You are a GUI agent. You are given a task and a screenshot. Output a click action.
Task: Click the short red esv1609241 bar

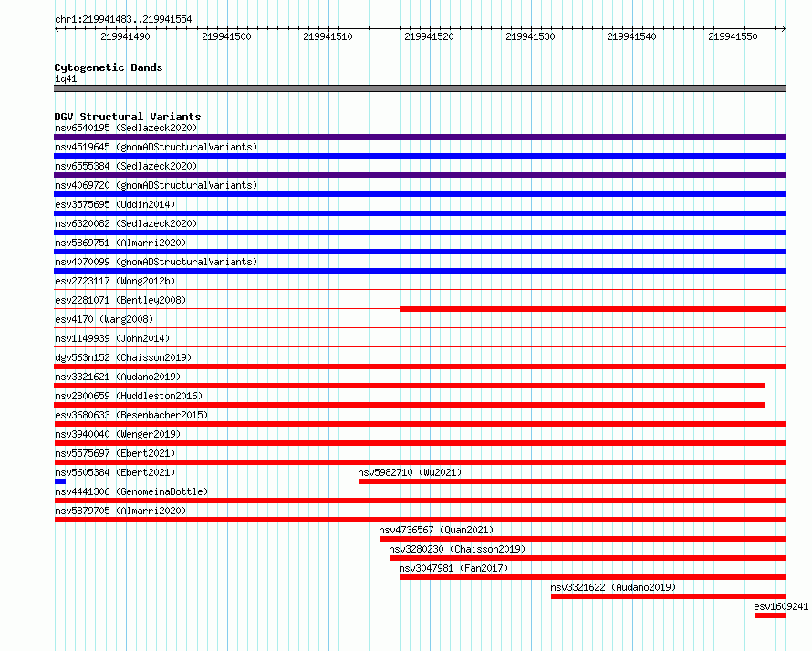click(x=771, y=615)
